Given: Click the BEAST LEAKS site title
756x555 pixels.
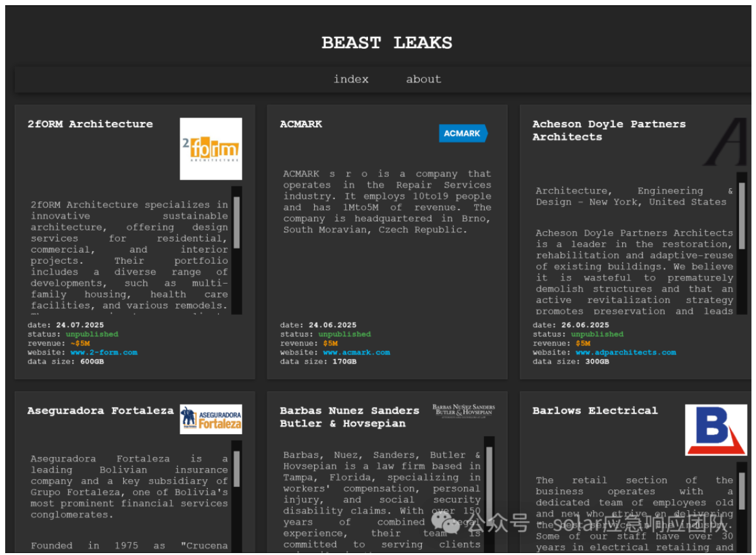Looking at the screenshot, I should click(387, 43).
